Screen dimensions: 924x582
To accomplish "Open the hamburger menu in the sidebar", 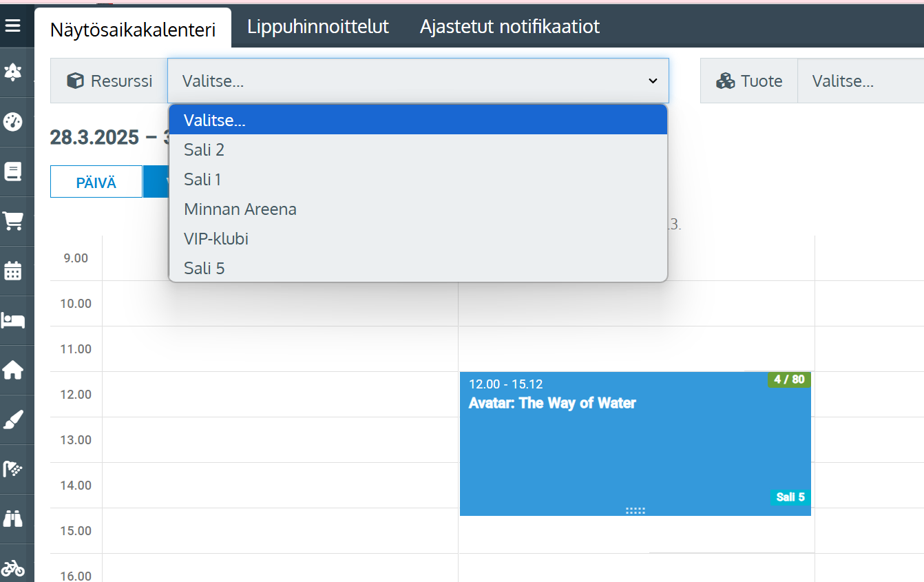I will point(12,26).
